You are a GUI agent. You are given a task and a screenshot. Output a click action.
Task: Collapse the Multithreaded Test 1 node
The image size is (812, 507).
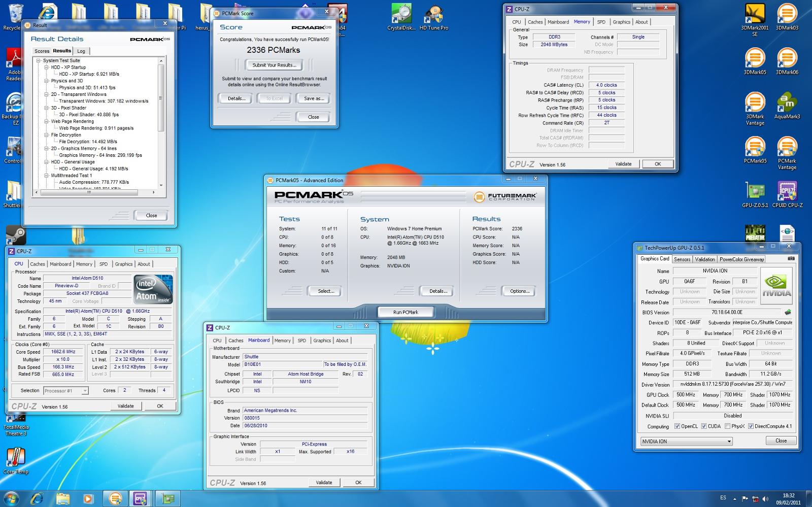47,176
